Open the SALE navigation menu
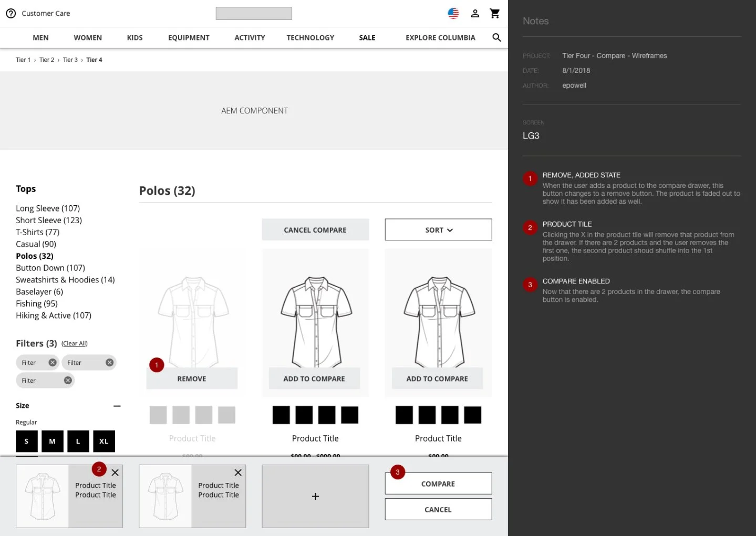756x536 pixels. [367, 38]
